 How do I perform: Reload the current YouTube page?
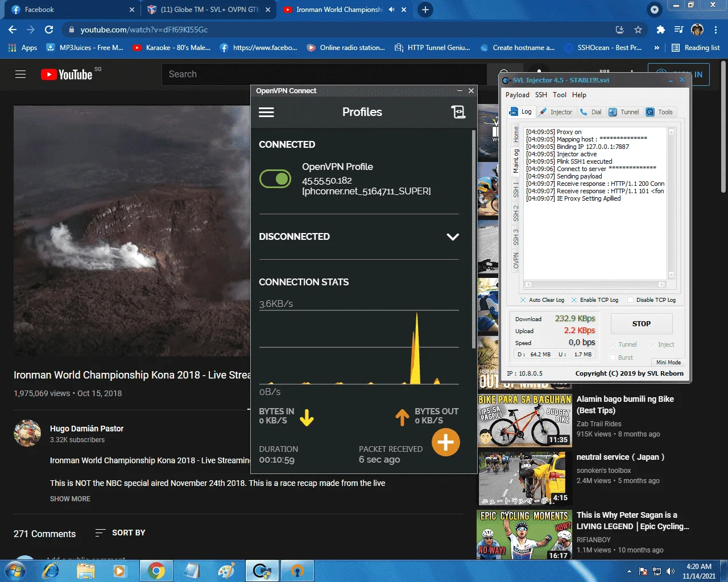49,30
